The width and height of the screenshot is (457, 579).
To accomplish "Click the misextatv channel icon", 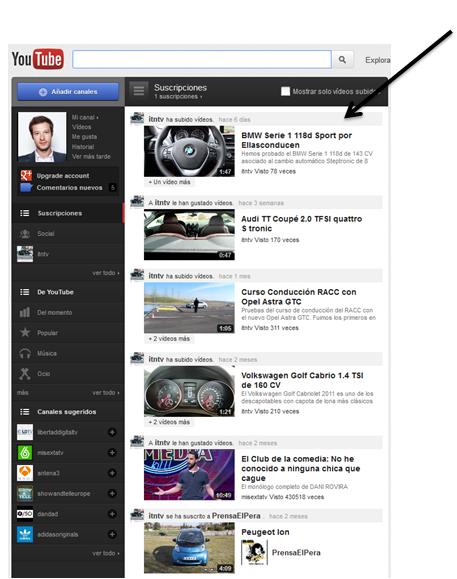I will [x=25, y=453].
